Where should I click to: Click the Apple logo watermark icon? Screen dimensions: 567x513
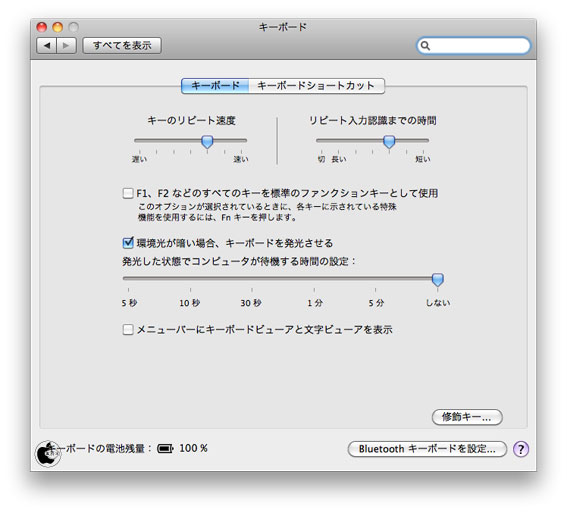(47, 453)
